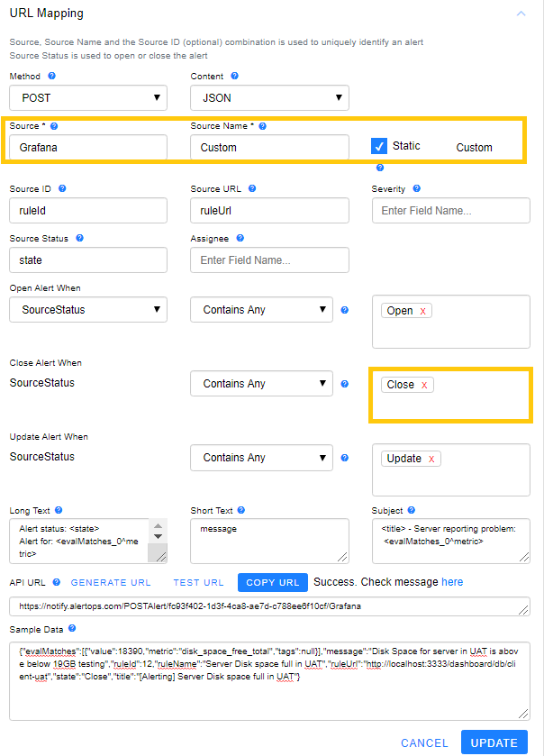
Task: Click the GENERATE URL link
Action: [111, 583]
